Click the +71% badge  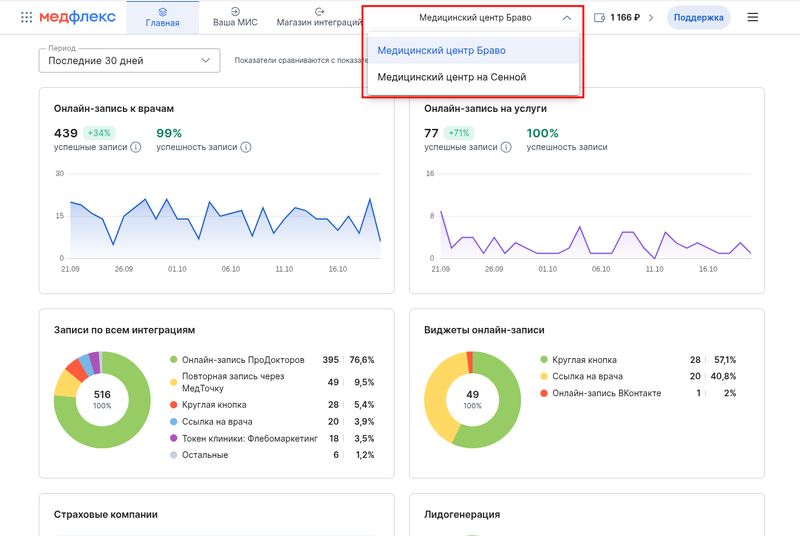[459, 133]
